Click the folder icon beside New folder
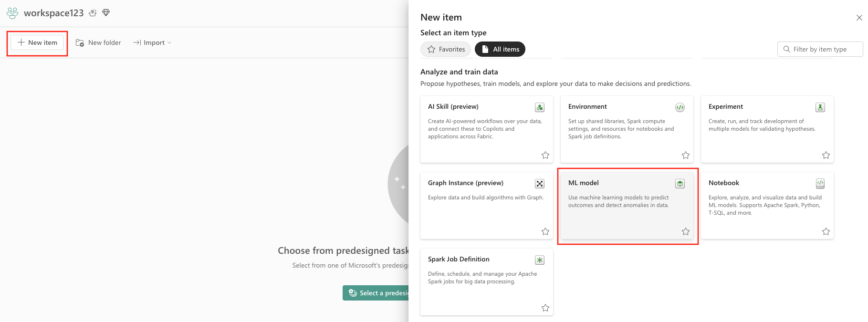The image size is (868, 322). [x=80, y=42]
